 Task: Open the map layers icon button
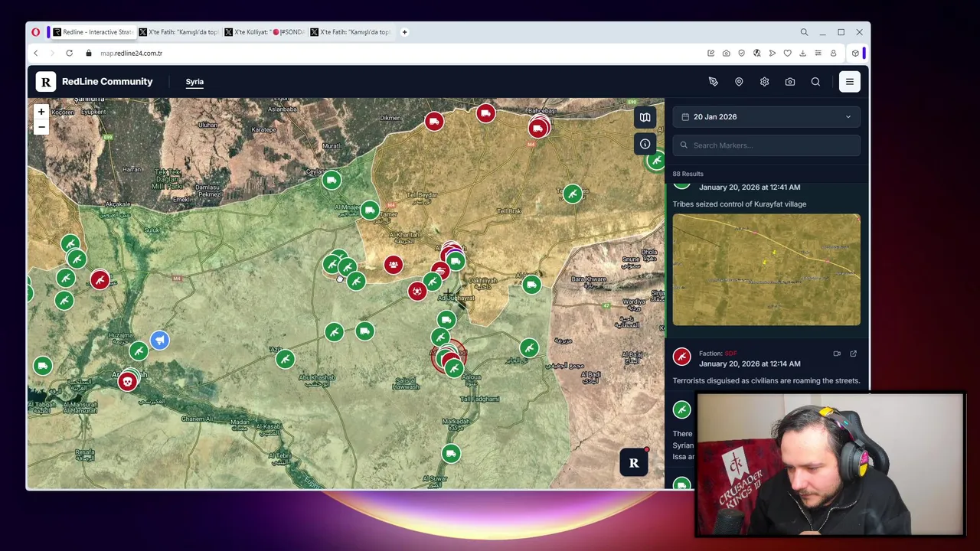click(x=645, y=117)
